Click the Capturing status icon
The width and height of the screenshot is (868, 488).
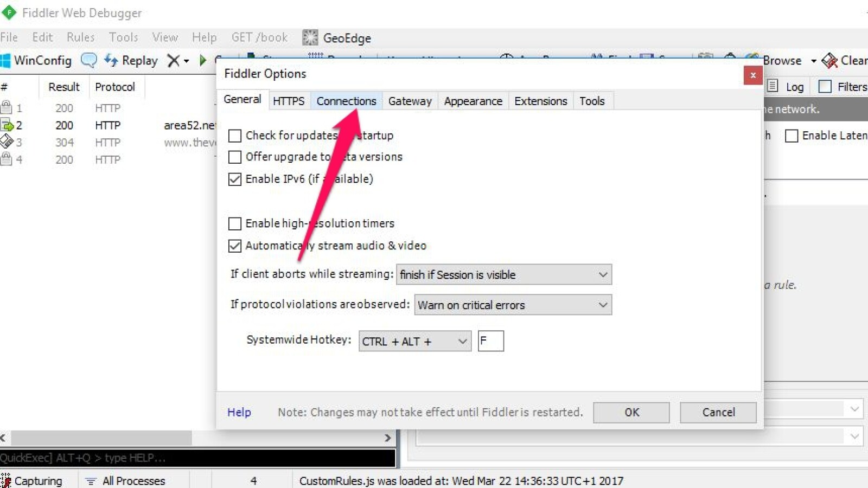[6, 480]
